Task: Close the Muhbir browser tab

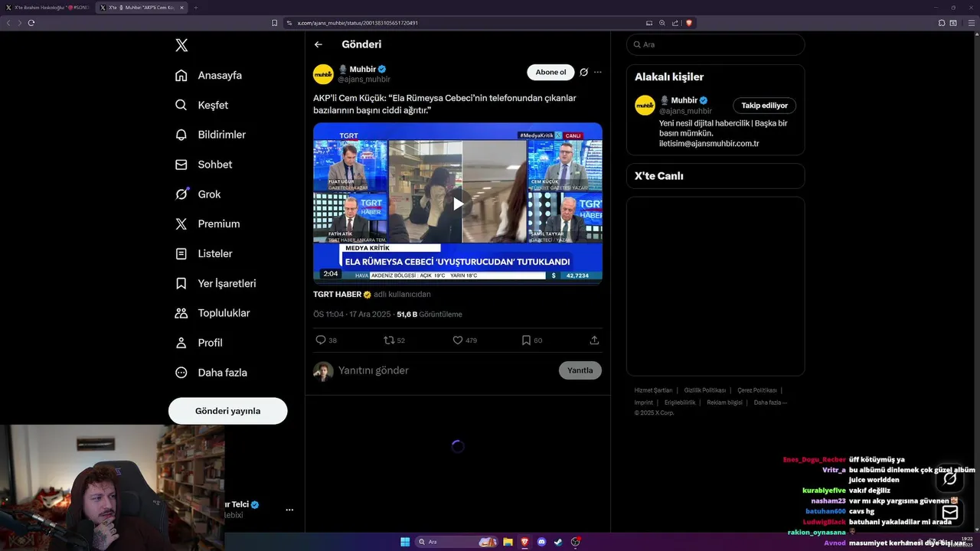Action: (x=181, y=8)
